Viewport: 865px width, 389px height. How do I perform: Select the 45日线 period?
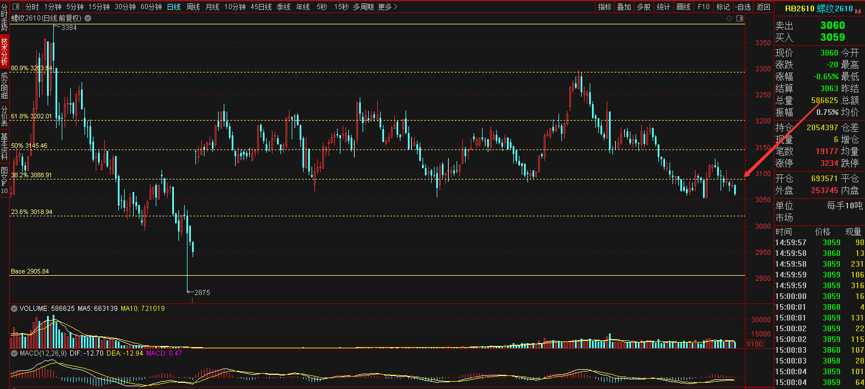[261, 7]
